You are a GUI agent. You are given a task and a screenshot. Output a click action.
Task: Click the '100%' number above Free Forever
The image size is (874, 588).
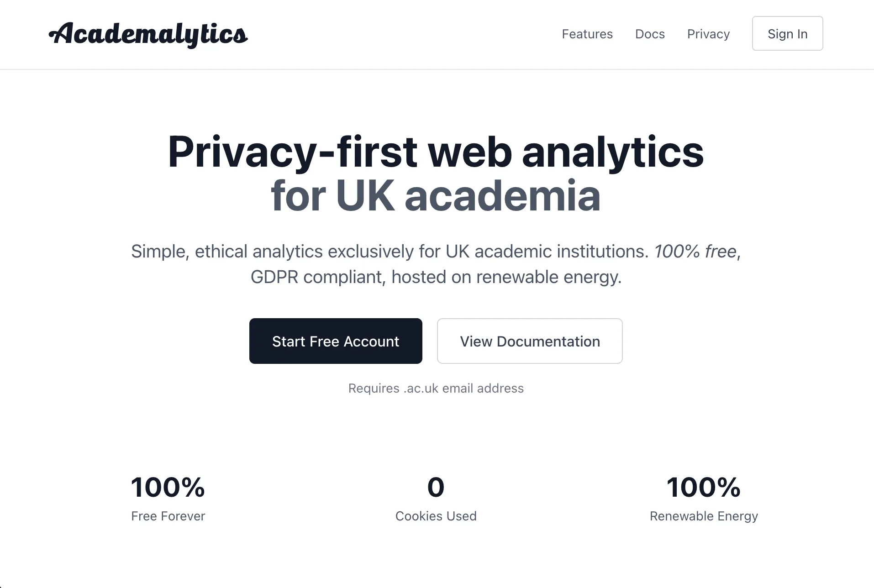(168, 488)
